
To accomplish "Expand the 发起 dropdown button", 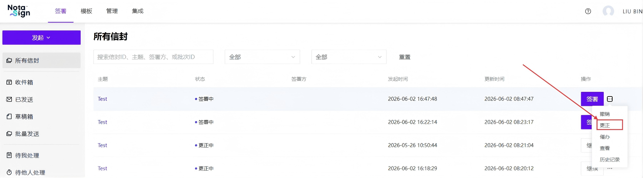I will click(41, 38).
